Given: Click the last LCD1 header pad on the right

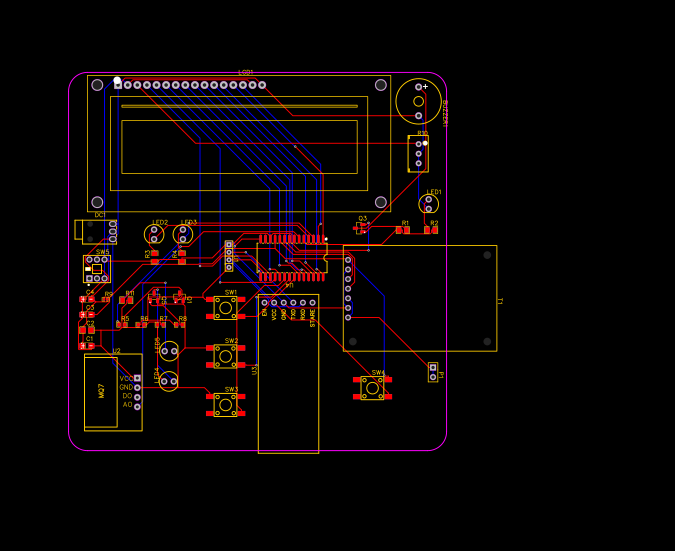Looking at the screenshot, I should [x=262, y=85].
